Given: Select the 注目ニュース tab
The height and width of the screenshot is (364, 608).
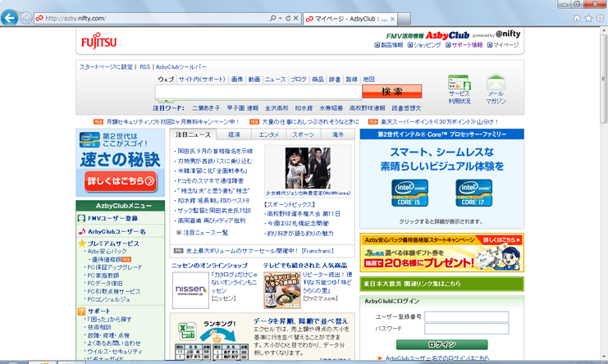Looking at the screenshot, I should point(193,134).
